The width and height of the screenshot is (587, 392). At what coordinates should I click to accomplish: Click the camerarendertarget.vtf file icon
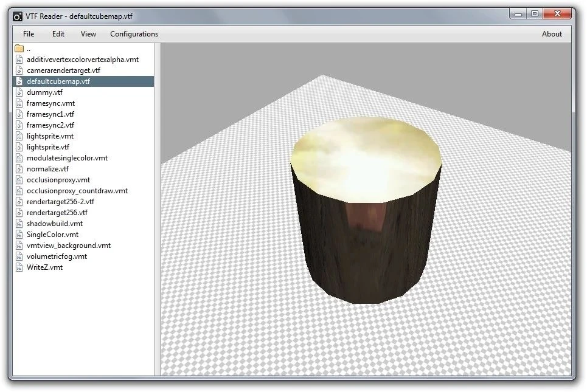click(19, 70)
